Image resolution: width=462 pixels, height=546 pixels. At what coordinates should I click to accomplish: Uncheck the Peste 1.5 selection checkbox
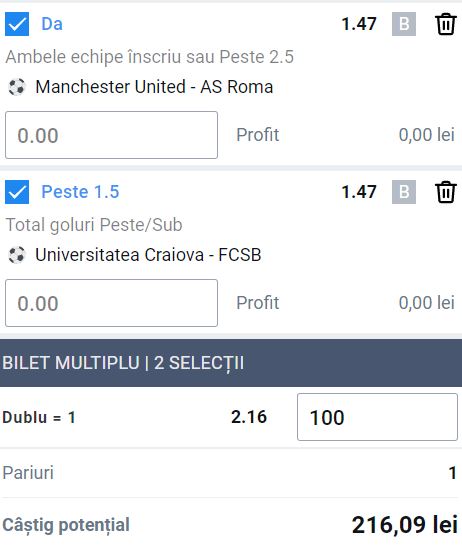[x=17, y=192]
